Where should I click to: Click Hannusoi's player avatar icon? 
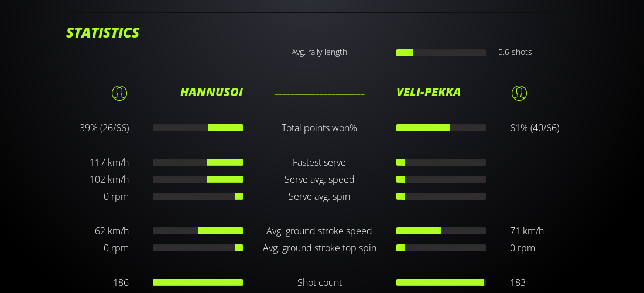click(119, 93)
